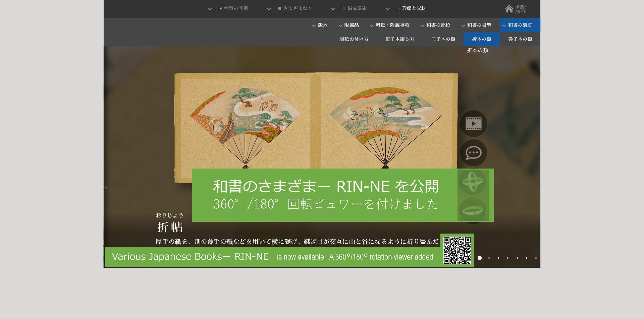Viewport: 644px width, 319px height.
Task: Open the speech bubble comment icon
Action: (x=473, y=153)
